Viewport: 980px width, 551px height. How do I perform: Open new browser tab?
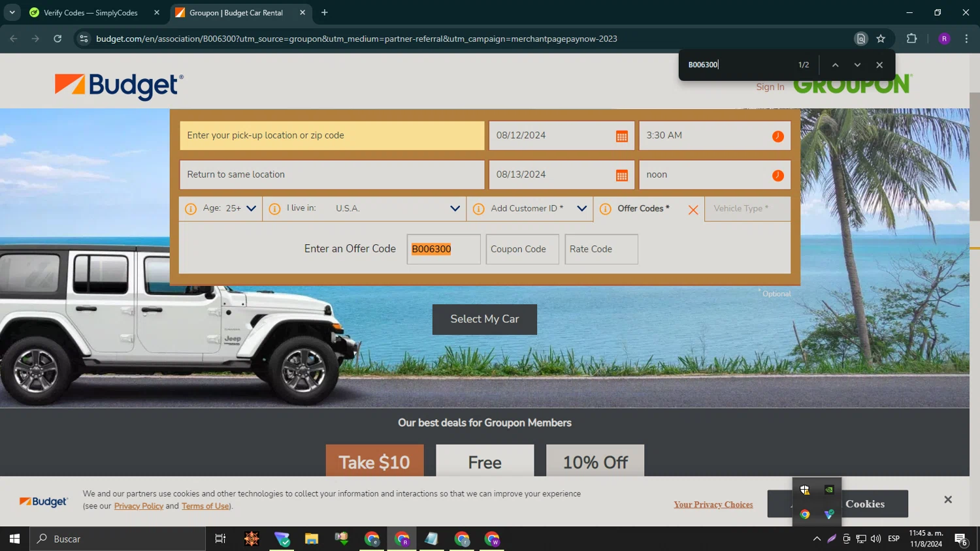pos(324,12)
